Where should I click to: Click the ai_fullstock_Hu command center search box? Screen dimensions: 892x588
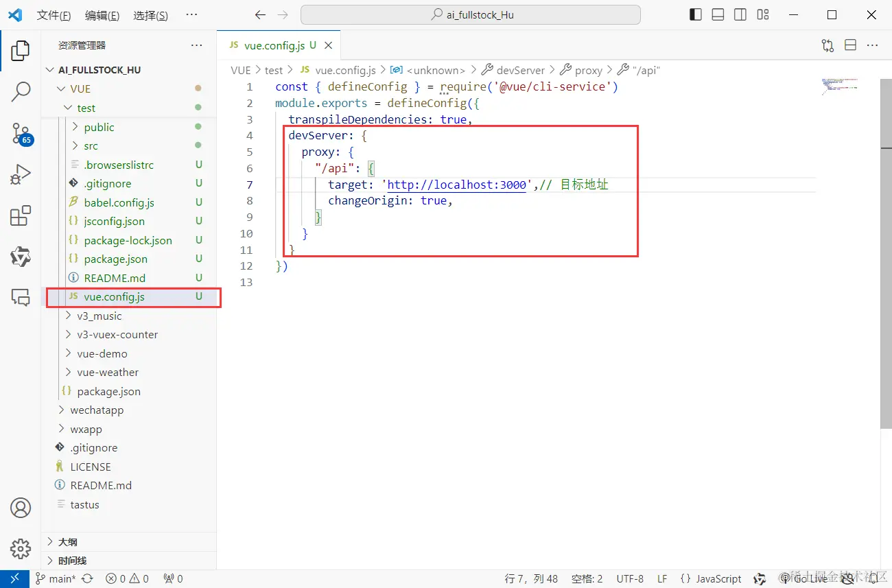(x=471, y=14)
